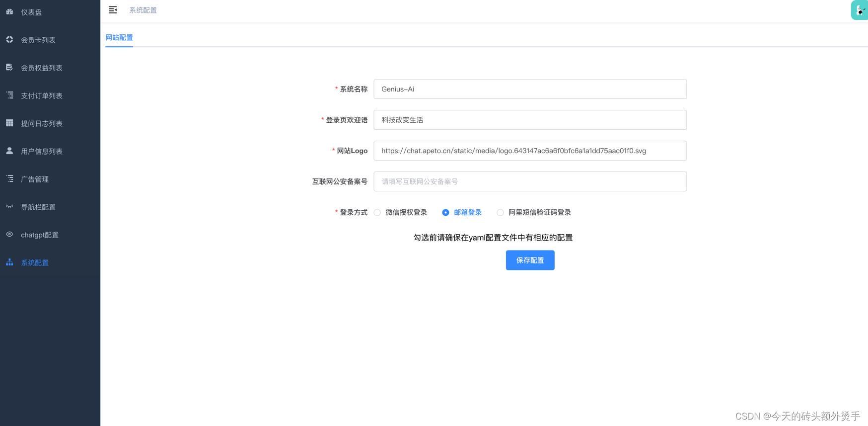Image resolution: width=868 pixels, height=426 pixels.
Task: Open 提问日志列表 menu item
Action: click(x=50, y=123)
